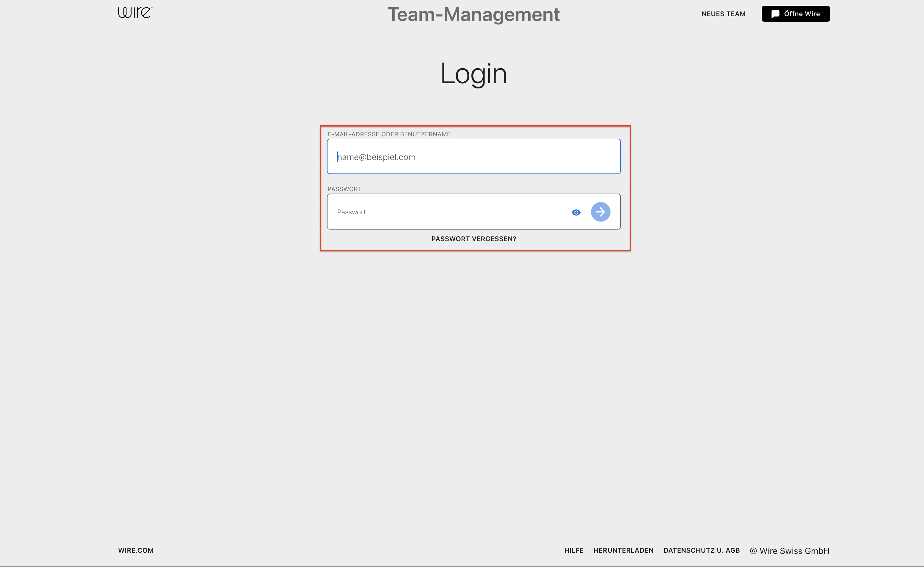Open the HERUNTERLADEN footer link
Screen dimensions: 924x567
tap(623, 550)
